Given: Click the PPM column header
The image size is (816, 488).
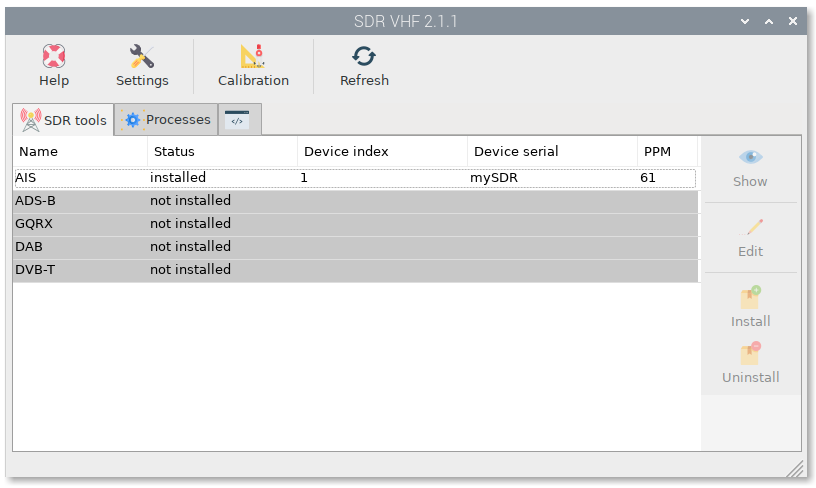Looking at the screenshot, I should coord(667,151).
